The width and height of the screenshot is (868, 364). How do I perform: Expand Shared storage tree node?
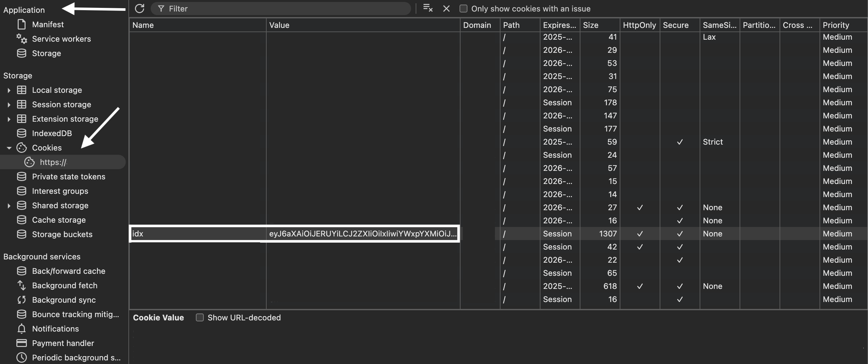9,205
